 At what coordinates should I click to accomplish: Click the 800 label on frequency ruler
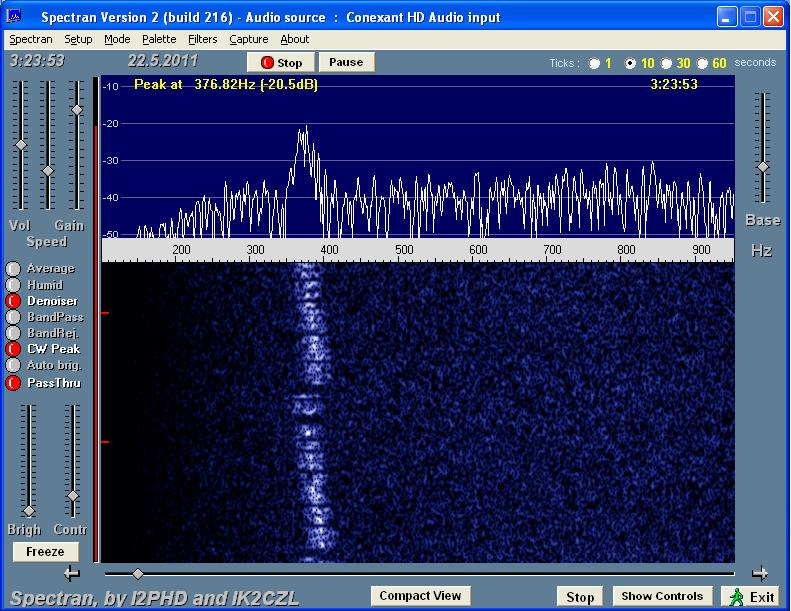coord(626,250)
